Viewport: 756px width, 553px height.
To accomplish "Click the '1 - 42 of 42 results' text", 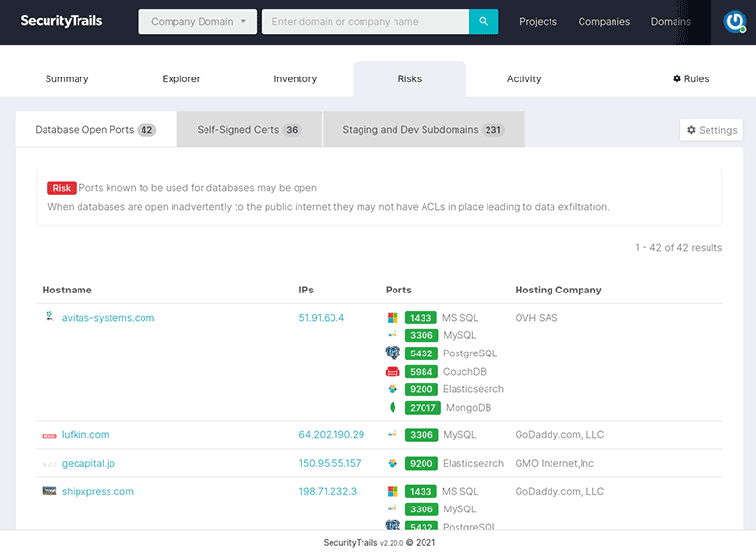I will pyautogui.click(x=678, y=248).
